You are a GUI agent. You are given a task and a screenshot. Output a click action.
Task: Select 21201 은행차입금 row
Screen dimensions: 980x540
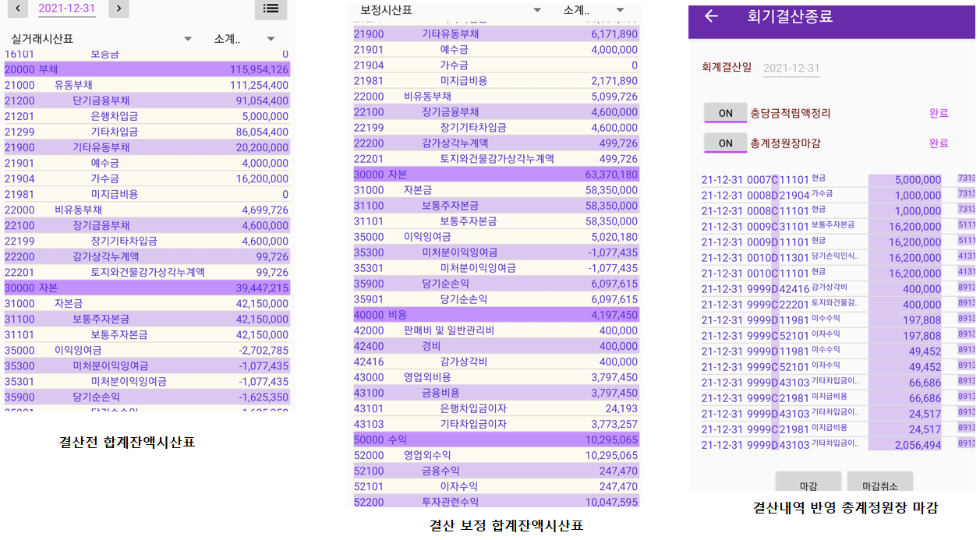[x=147, y=116]
